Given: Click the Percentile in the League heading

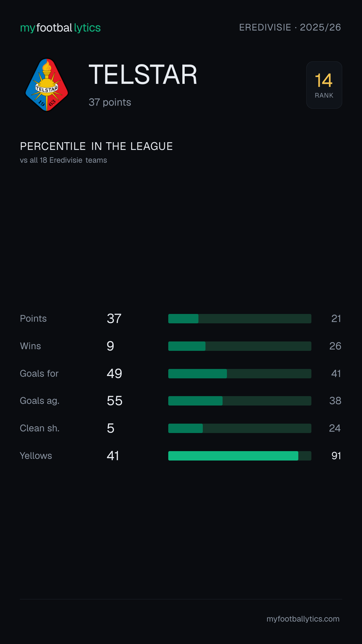Looking at the screenshot, I should pyautogui.click(x=96, y=146).
